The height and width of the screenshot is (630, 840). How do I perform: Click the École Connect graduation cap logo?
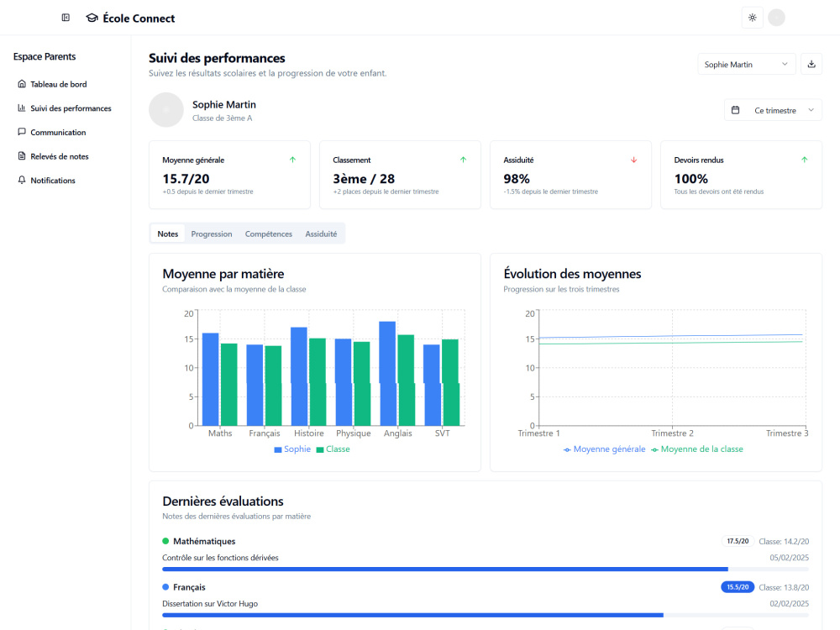click(x=92, y=18)
